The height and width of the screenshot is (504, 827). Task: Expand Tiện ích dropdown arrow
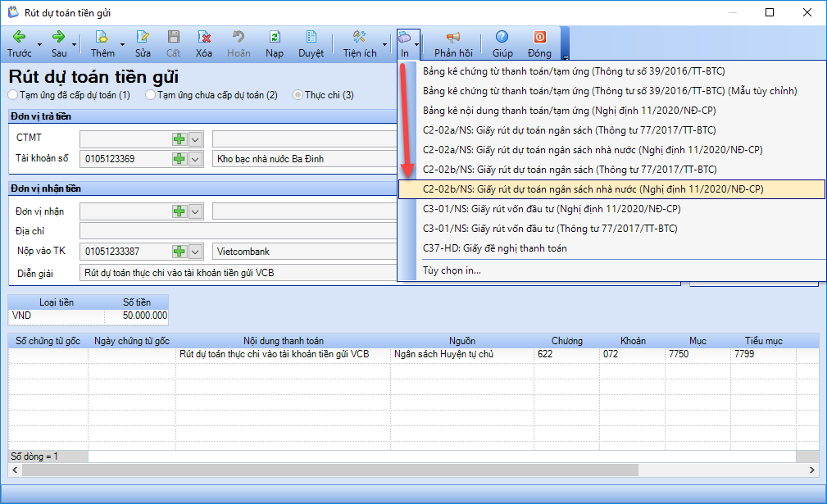pyautogui.click(x=384, y=45)
